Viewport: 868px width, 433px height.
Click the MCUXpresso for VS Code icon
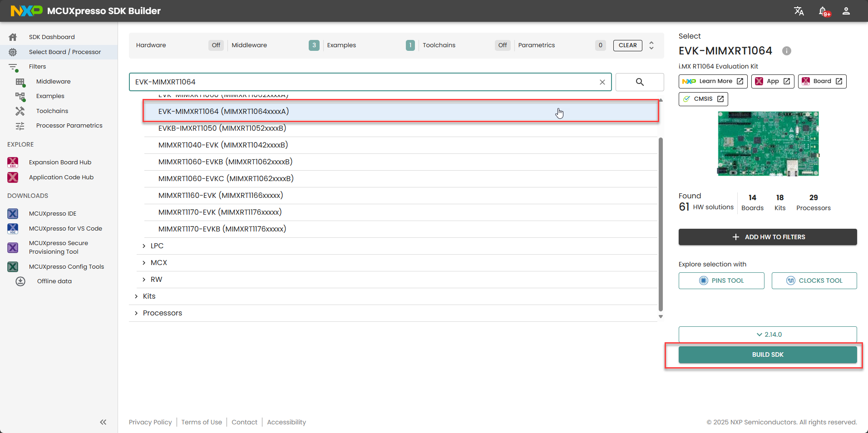point(13,228)
